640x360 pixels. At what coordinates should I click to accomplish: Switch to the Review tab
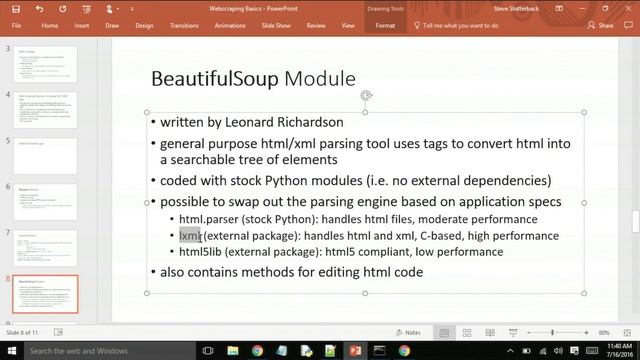pyautogui.click(x=316, y=25)
